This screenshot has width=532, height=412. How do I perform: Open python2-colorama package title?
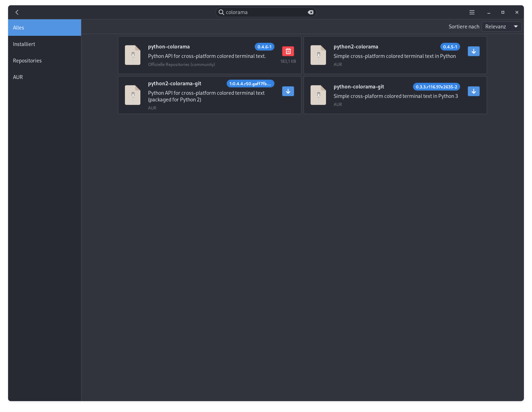[x=355, y=47]
